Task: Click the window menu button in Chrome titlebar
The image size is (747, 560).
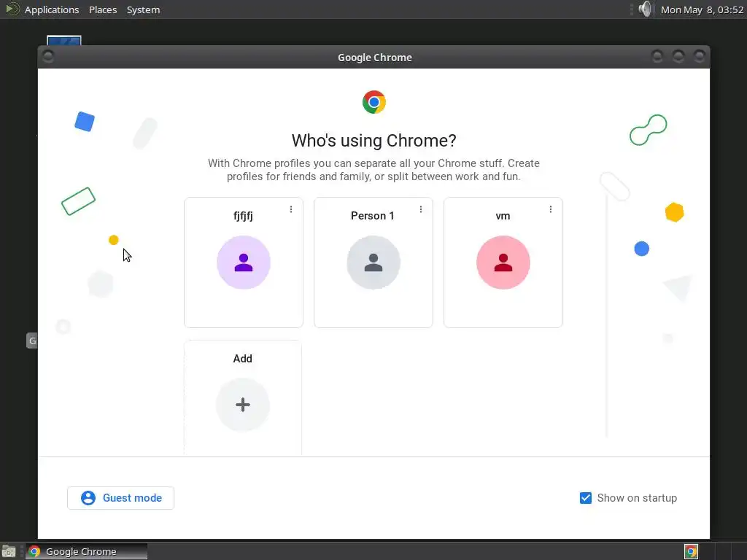Action: point(48,57)
